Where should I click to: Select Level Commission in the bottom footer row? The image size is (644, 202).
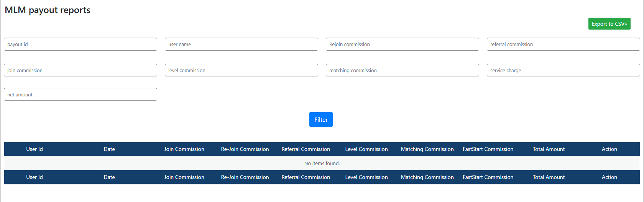(366, 177)
